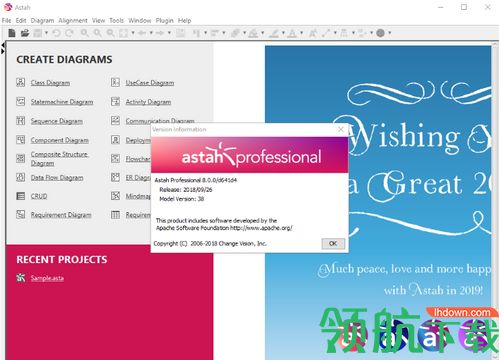
Task: Open the Composite Structure Diagram link
Action: click(x=59, y=159)
